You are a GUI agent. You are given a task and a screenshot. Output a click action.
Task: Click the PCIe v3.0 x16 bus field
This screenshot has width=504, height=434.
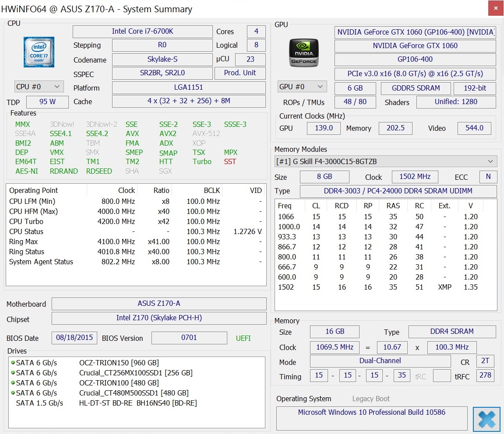coord(415,74)
